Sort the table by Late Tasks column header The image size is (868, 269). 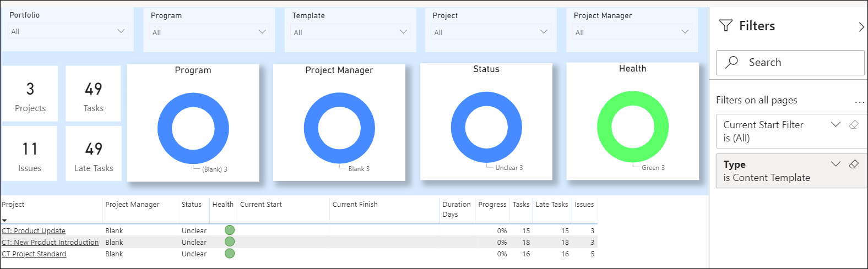coord(551,205)
